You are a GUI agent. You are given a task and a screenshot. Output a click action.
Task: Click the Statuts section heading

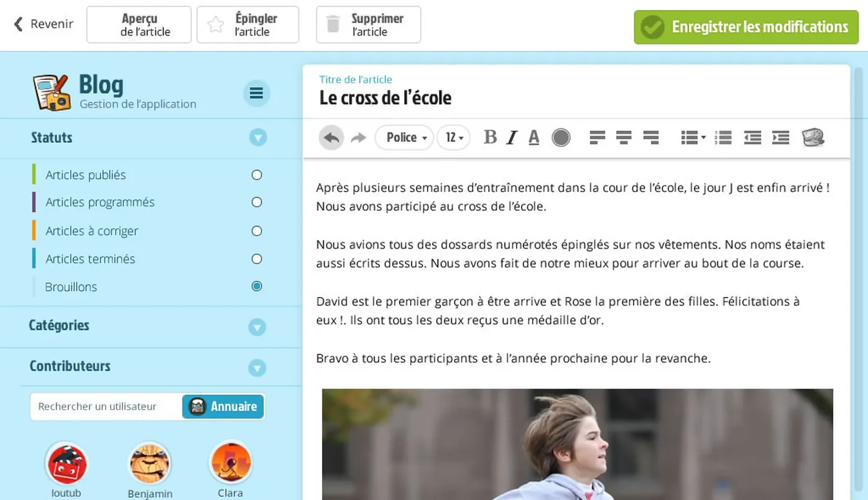(52, 137)
